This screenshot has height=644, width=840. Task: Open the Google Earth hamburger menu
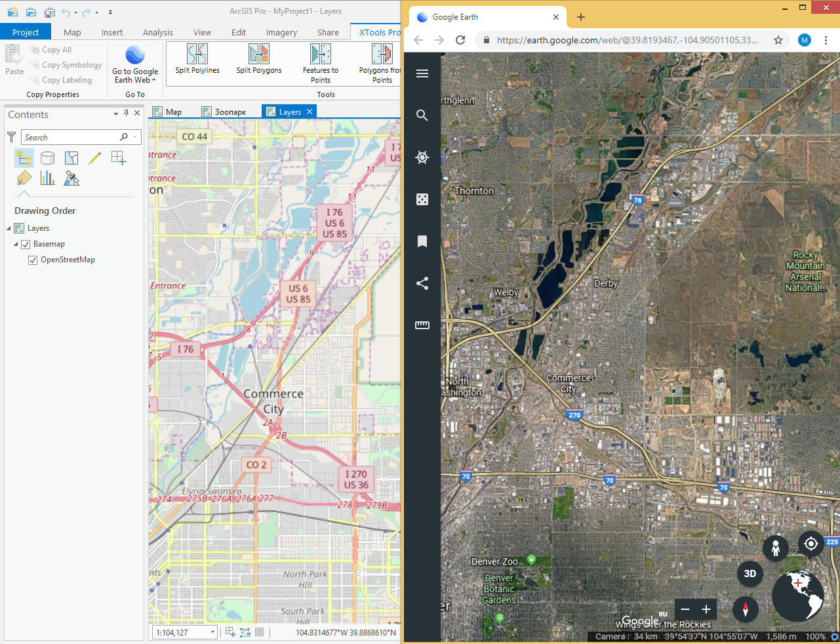[422, 73]
